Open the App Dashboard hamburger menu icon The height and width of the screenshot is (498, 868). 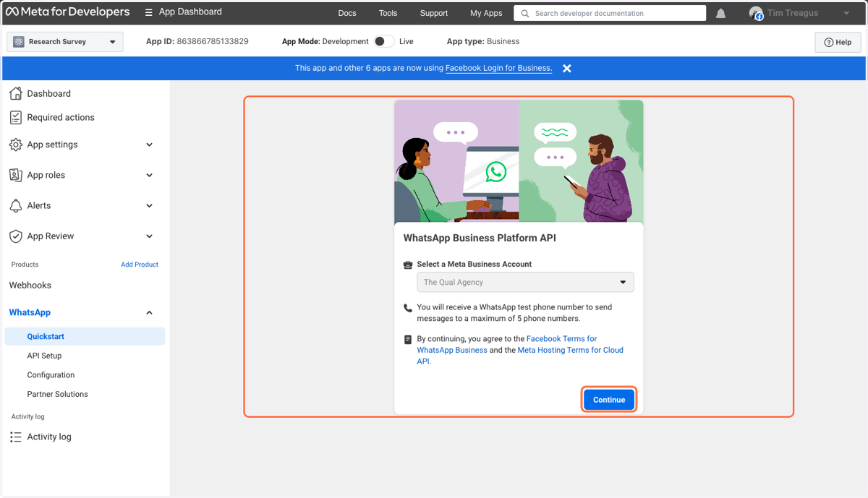tap(148, 12)
